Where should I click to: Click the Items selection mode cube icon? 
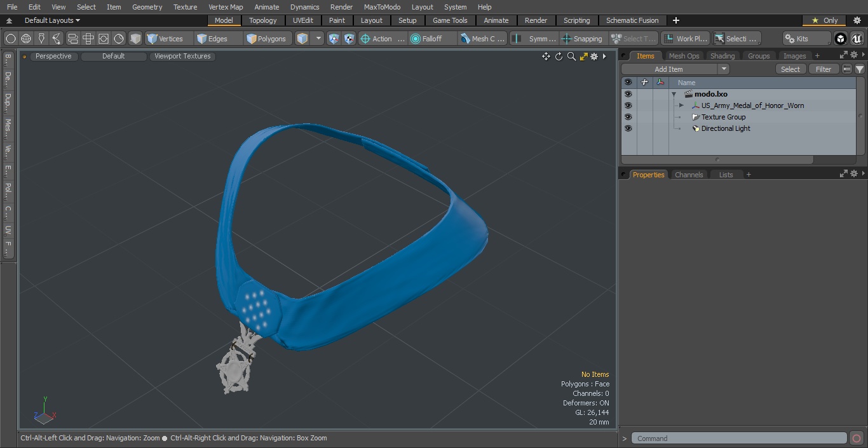pos(302,39)
